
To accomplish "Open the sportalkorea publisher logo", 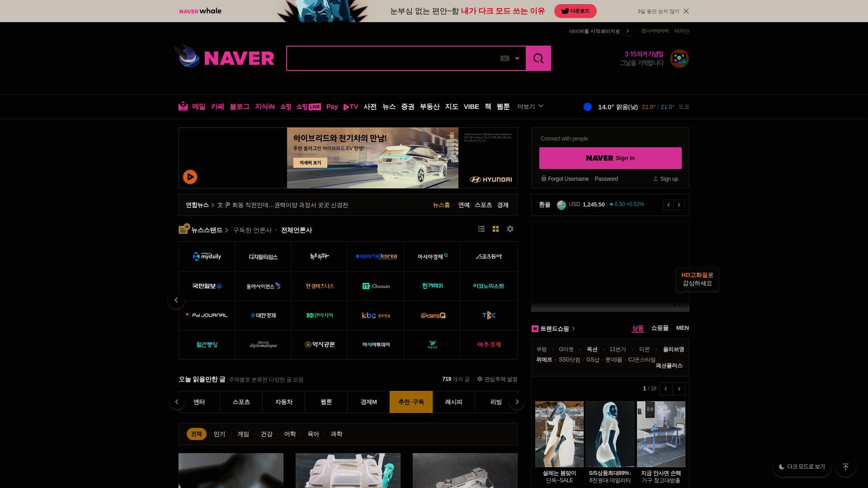I will point(376,257).
